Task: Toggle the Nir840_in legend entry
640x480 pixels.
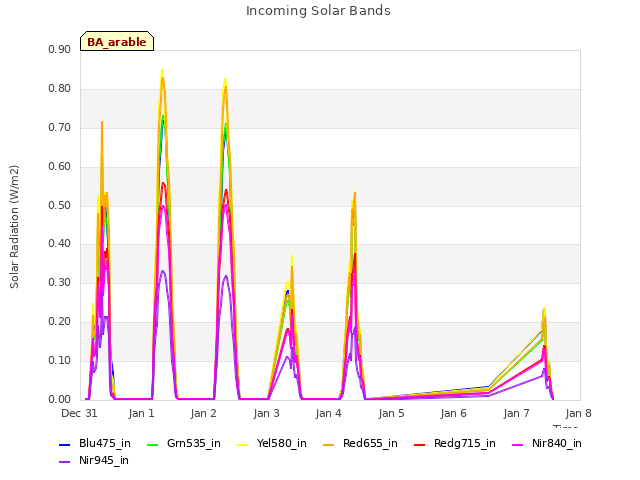Action: [x=547, y=443]
